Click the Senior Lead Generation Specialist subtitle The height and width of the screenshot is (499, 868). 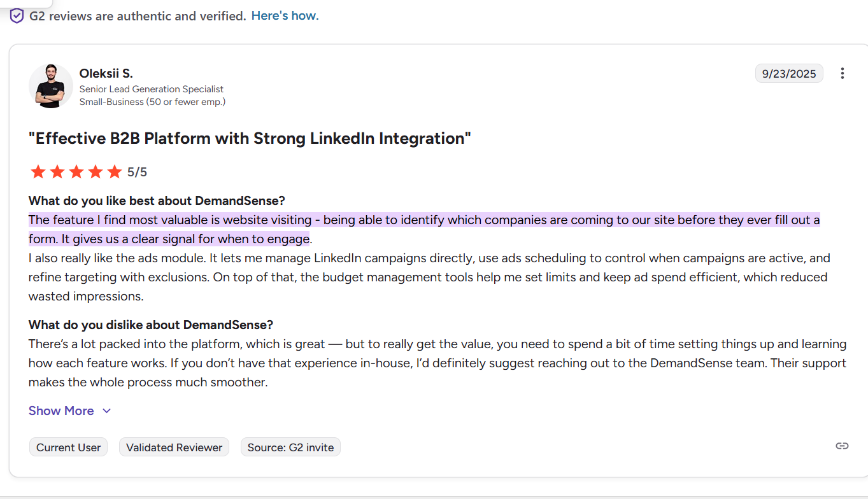(x=151, y=89)
